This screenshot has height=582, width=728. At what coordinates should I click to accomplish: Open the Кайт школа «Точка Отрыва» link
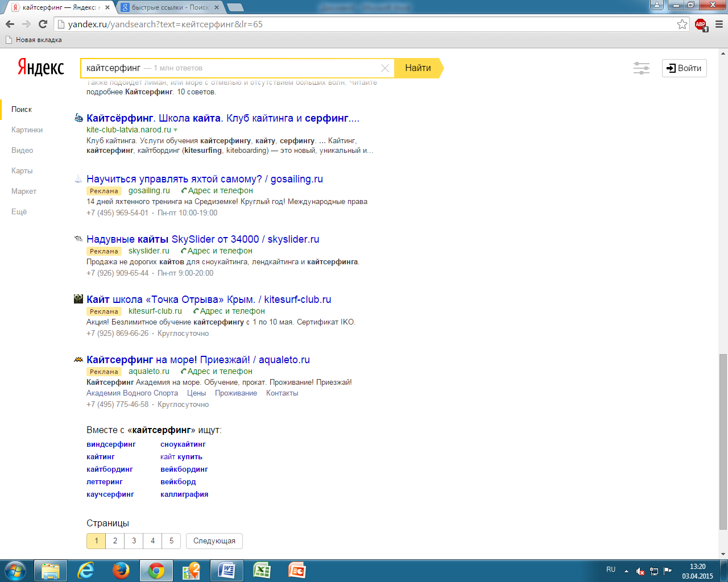[x=209, y=300]
